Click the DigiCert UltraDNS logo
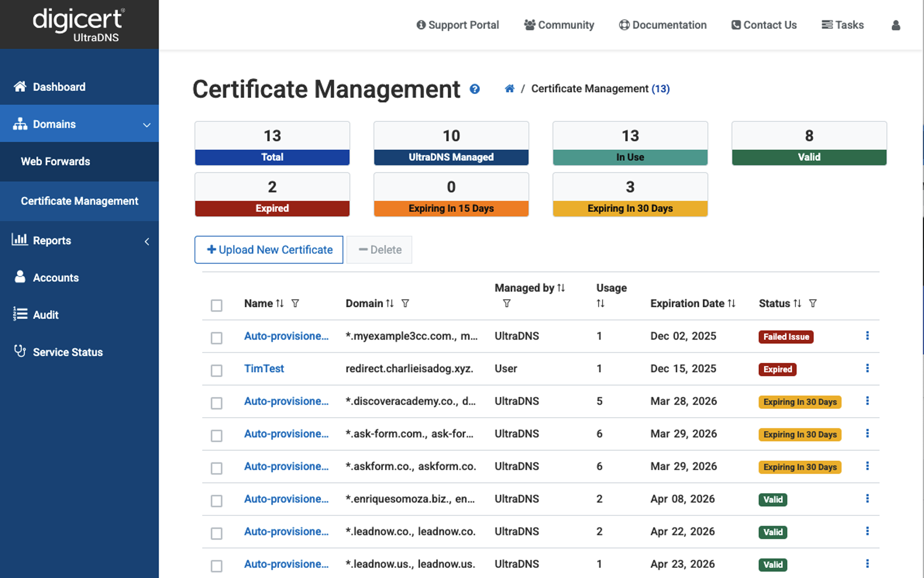This screenshot has height=578, width=924. click(78, 25)
